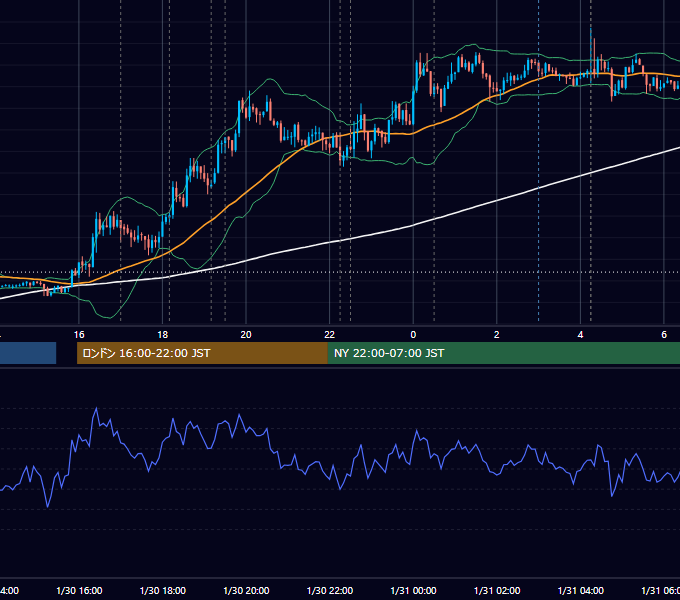Select the blue session bar left of ロンドン
This screenshot has width=680, height=600.
point(28,353)
